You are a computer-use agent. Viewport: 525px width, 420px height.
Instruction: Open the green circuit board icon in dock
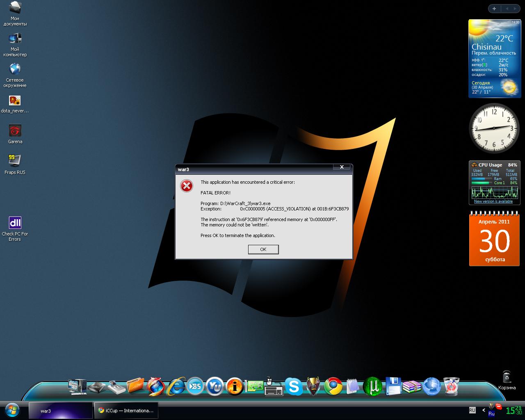click(x=254, y=386)
